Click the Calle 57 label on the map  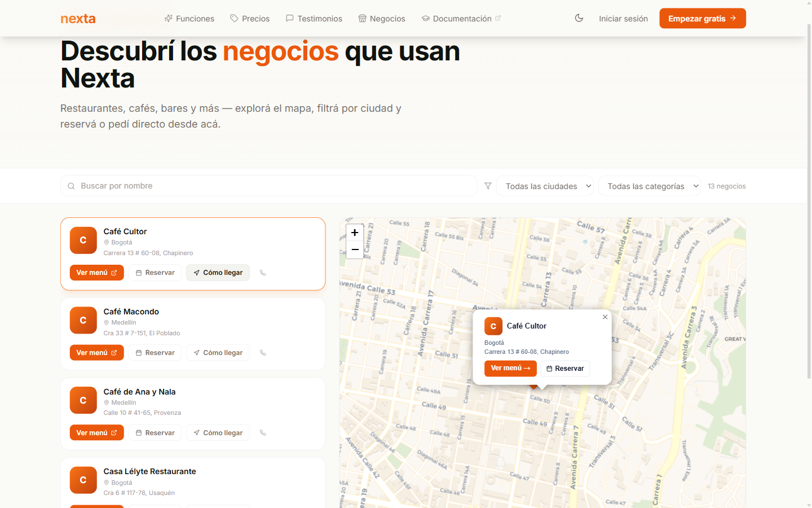[x=590, y=227]
